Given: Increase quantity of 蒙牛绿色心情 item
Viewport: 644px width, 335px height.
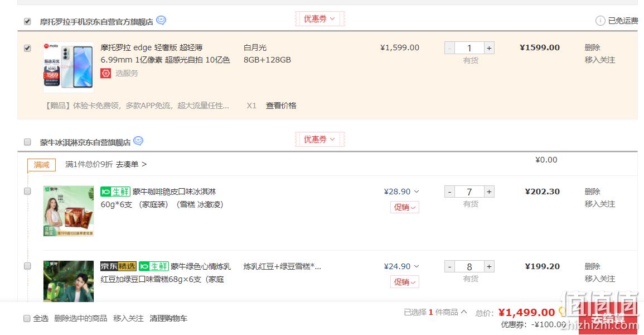Looking at the screenshot, I should 489,266.
